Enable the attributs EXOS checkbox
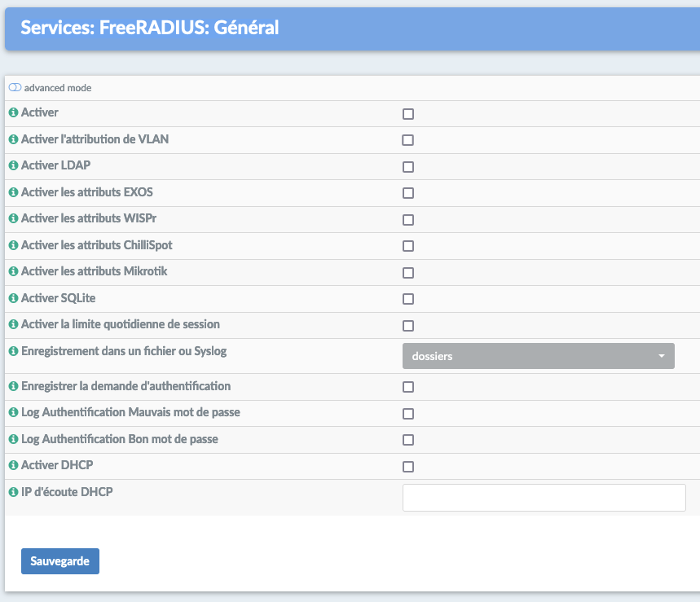 408,193
